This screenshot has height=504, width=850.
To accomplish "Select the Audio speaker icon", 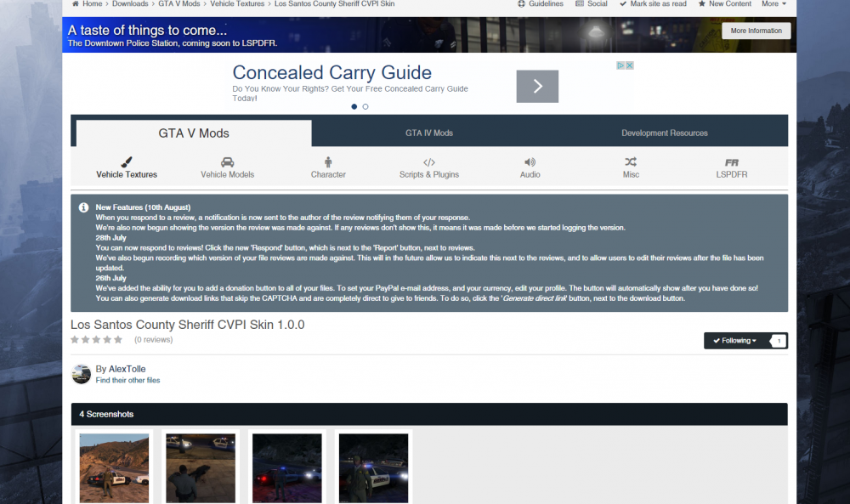I will [x=530, y=161].
